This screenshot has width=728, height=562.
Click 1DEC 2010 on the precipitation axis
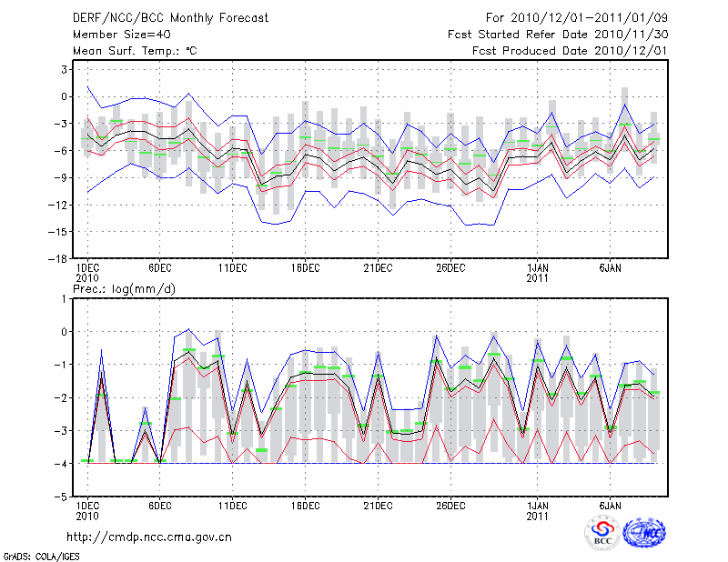click(x=86, y=509)
